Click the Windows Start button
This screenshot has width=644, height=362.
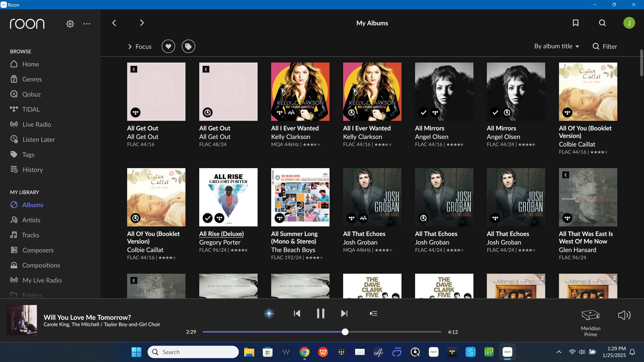pos(137,352)
